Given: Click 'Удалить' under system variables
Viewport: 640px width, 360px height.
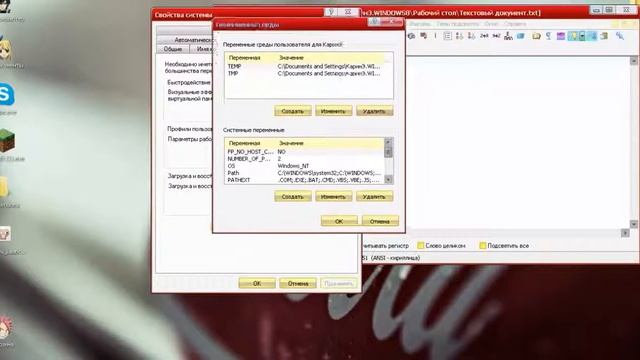Looking at the screenshot, I should coord(374,197).
